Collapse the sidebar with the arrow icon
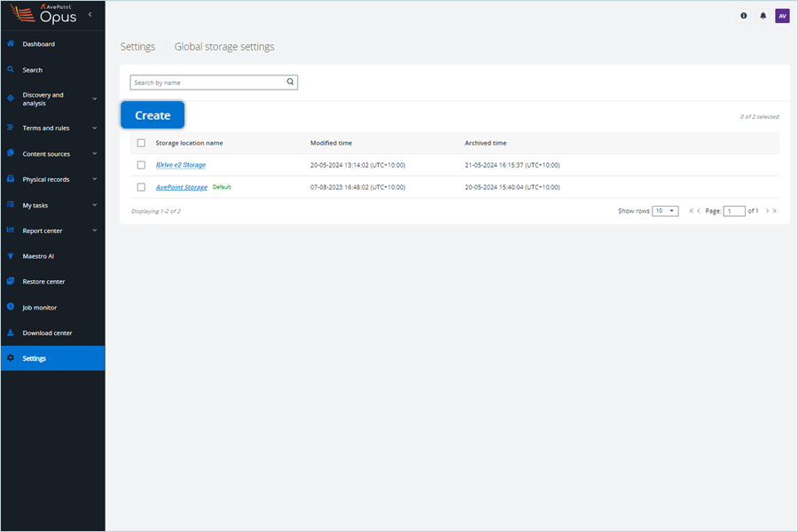The image size is (798, 532). [x=90, y=15]
